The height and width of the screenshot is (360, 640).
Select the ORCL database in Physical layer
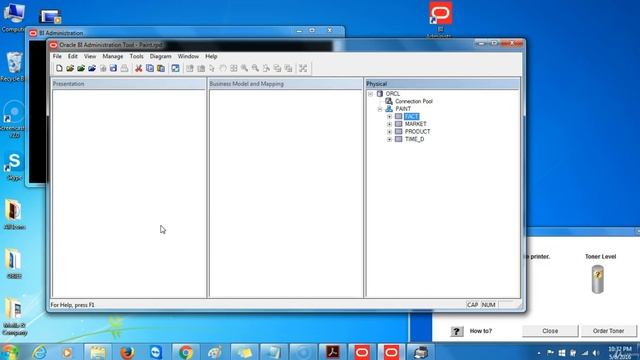click(x=393, y=94)
